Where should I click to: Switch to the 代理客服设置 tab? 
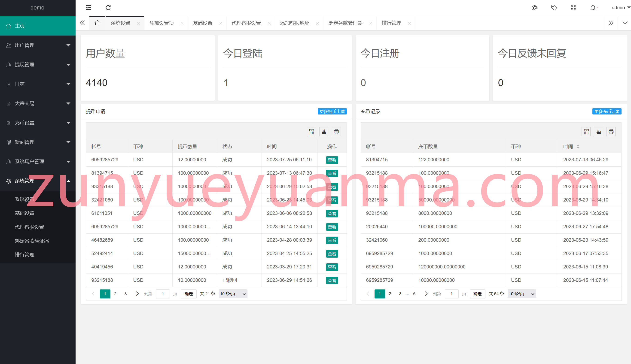point(246,23)
